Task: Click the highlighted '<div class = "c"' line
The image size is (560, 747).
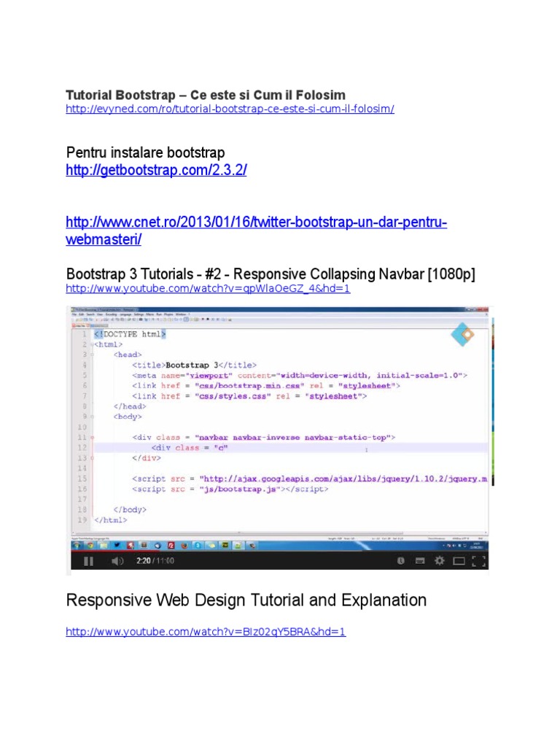Action: 190,448
